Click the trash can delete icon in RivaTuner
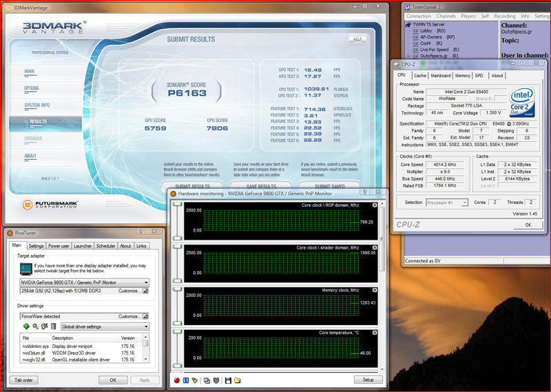Viewport: 551px width, 392px height. tap(54, 327)
